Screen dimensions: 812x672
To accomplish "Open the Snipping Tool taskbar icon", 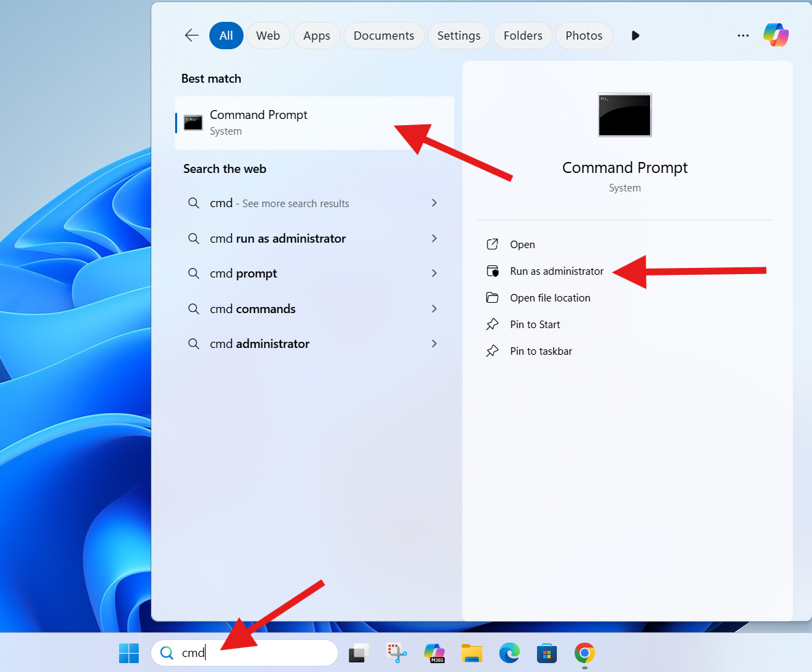I will pos(397,653).
